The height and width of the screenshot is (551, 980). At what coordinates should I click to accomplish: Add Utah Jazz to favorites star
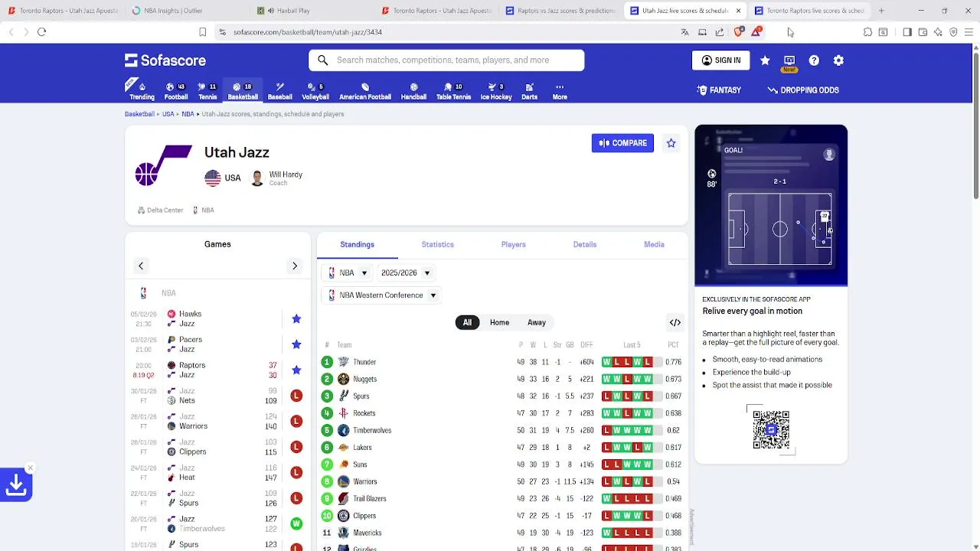671,143
